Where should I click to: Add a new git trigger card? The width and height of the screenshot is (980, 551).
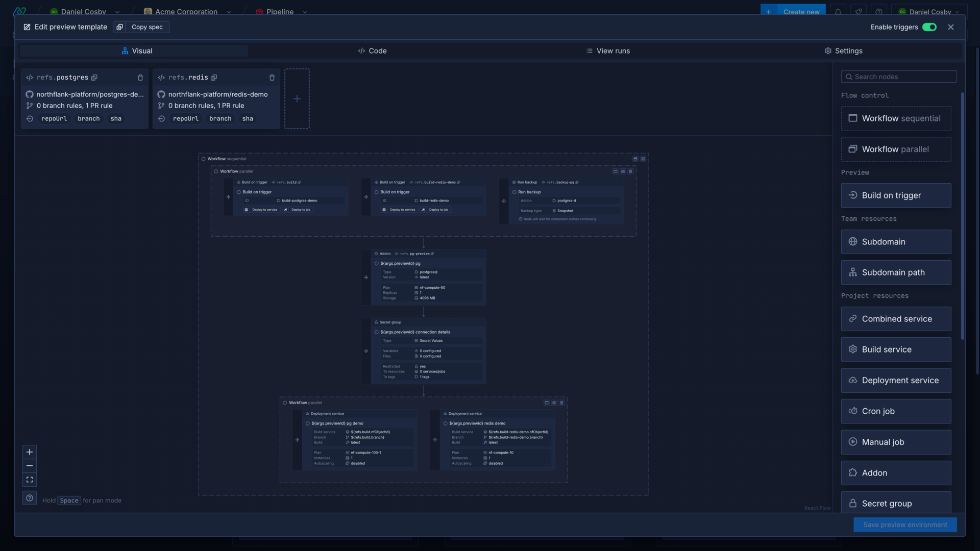tap(297, 98)
